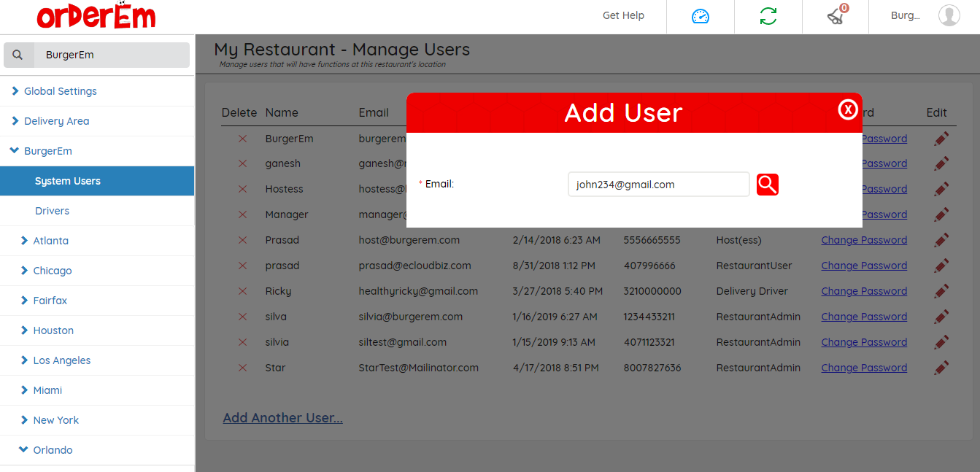Click the sidebar search magnifier icon
The height and width of the screenshot is (472, 980).
[x=18, y=55]
